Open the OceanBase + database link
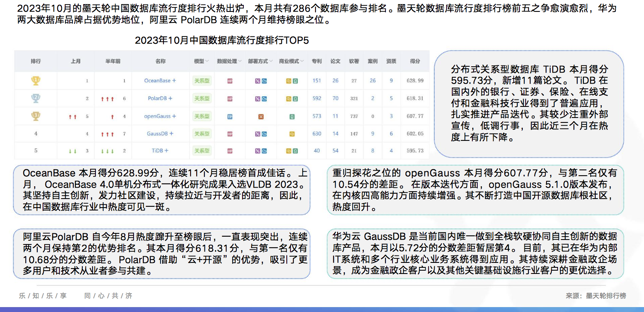 (160, 81)
